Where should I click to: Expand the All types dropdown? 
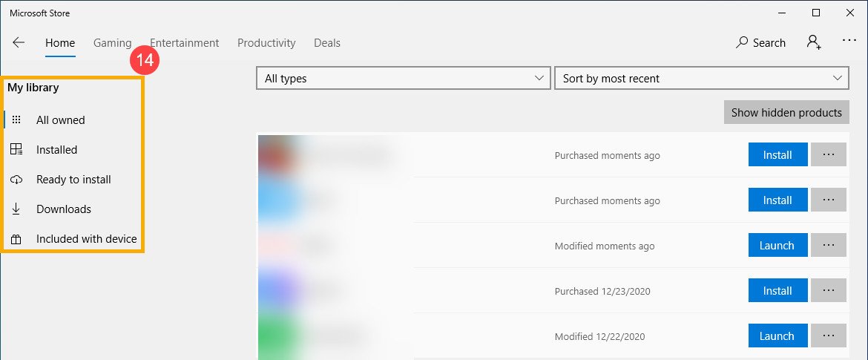tap(402, 78)
